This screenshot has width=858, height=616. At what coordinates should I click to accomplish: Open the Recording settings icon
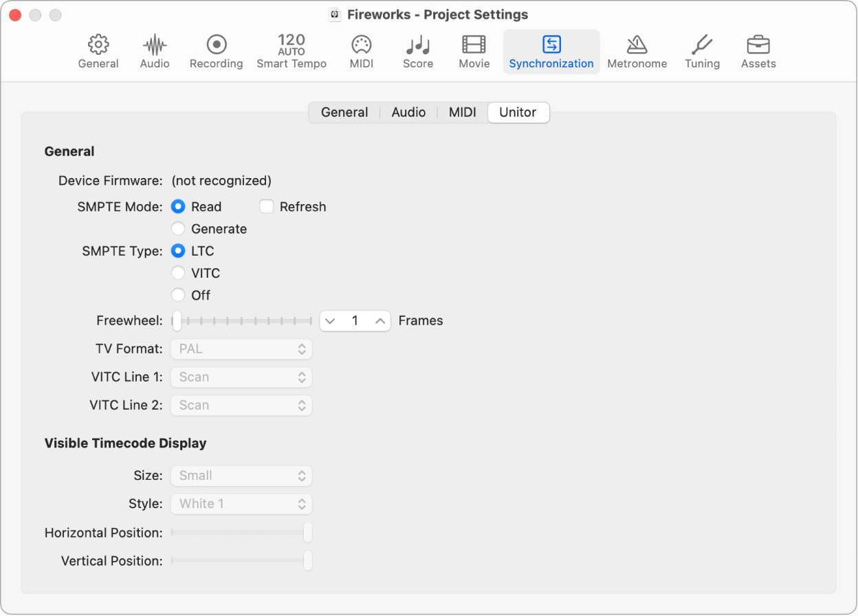[216, 49]
